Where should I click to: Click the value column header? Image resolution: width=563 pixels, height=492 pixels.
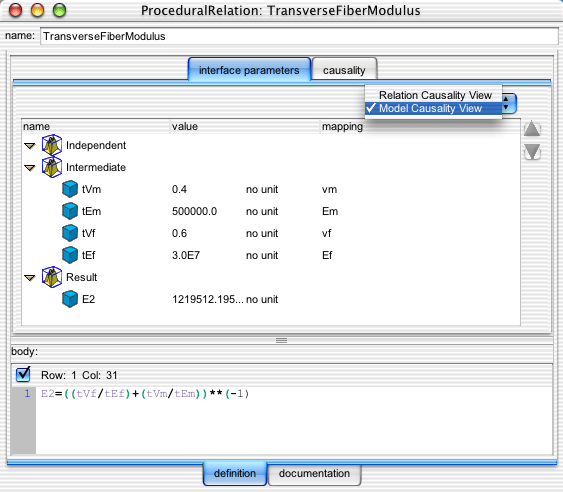pos(245,126)
